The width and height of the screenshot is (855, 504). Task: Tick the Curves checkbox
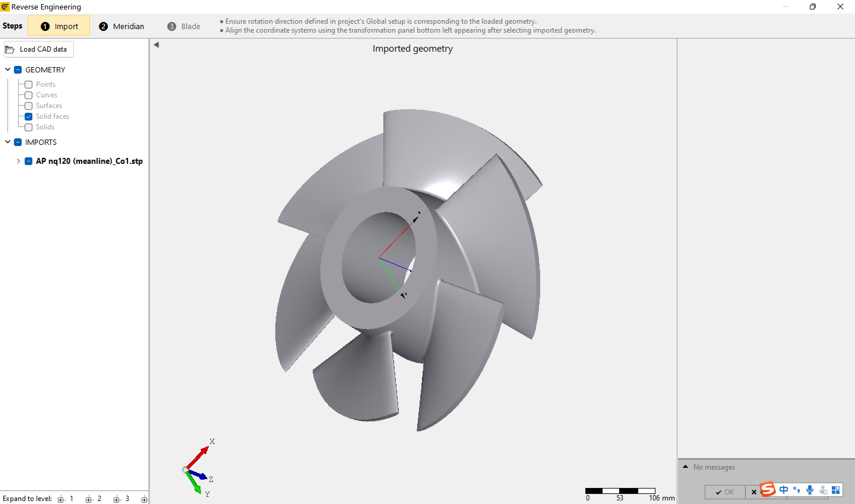click(29, 95)
